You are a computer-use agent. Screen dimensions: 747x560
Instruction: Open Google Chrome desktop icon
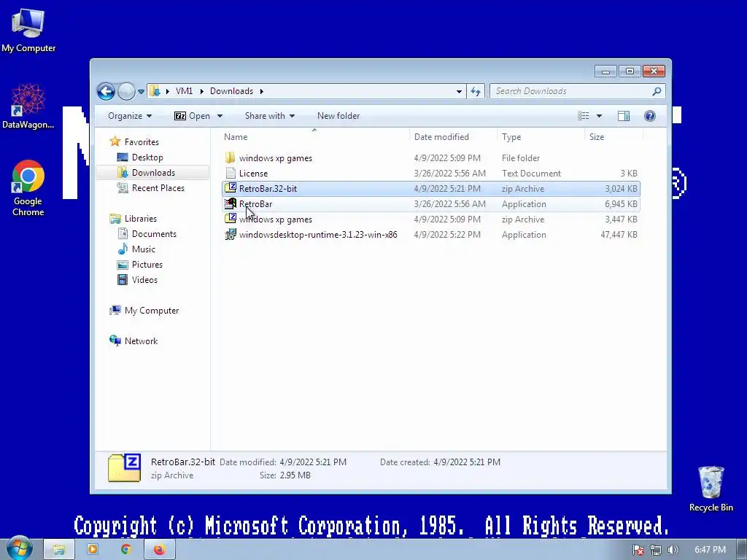28,189
